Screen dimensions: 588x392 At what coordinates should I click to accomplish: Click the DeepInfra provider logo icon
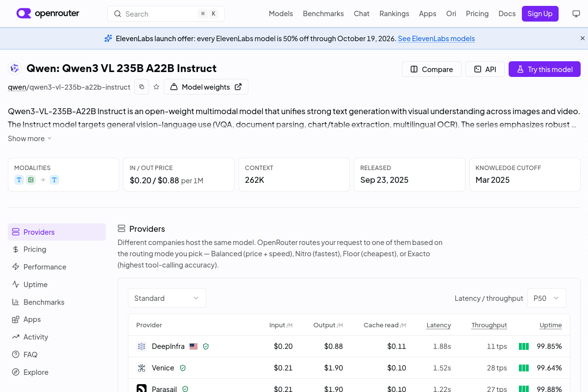click(142, 346)
